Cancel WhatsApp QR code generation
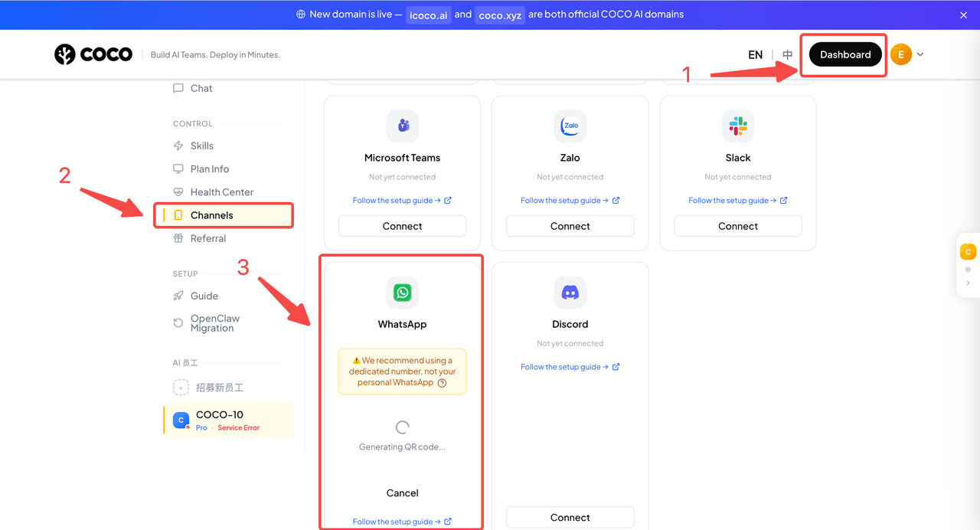Screen dimensions: 980x530 pyautogui.click(x=402, y=493)
